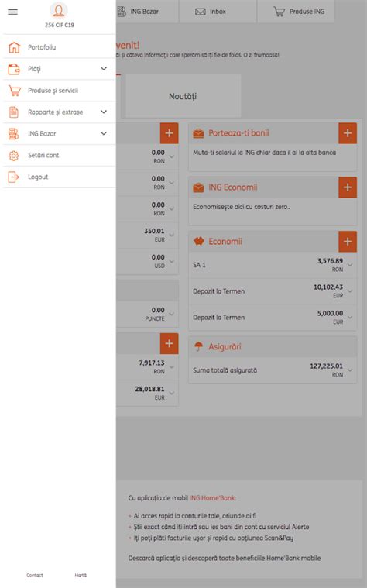Image resolution: width=367 pixels, height=588 pixels.
Task: Click plus button on ING Economii card
Action: coord(348,187)
